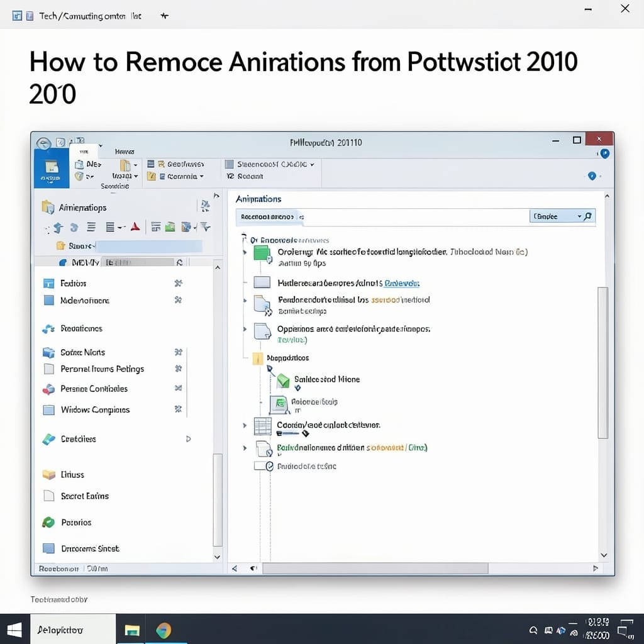Click the pin icon beside Mdenofioens
The width and height of the screenshot is (644, 644).
(x=178, y=300)
